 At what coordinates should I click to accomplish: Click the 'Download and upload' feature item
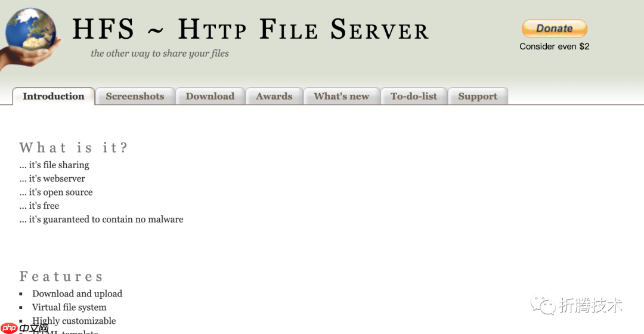[x=77, y=293]
